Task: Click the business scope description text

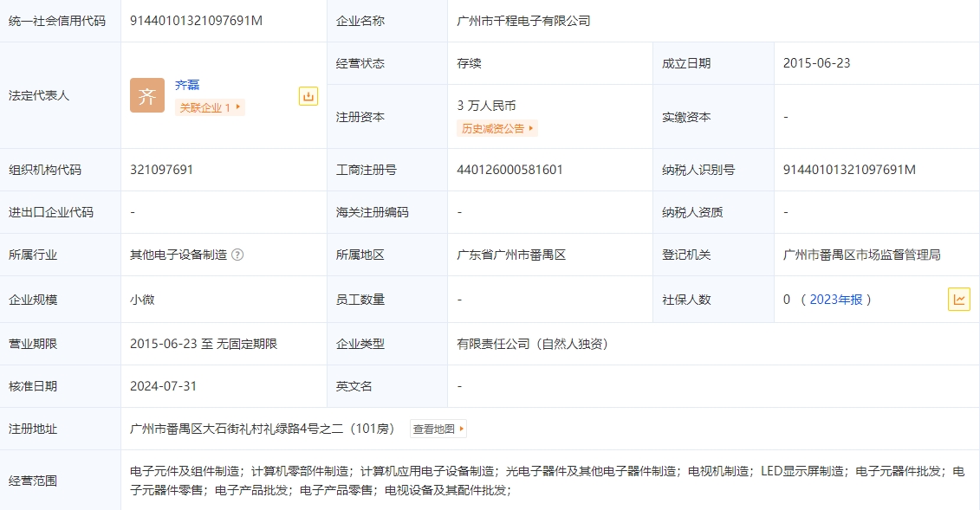Action: pyautogui.click(x=547, y=481)
